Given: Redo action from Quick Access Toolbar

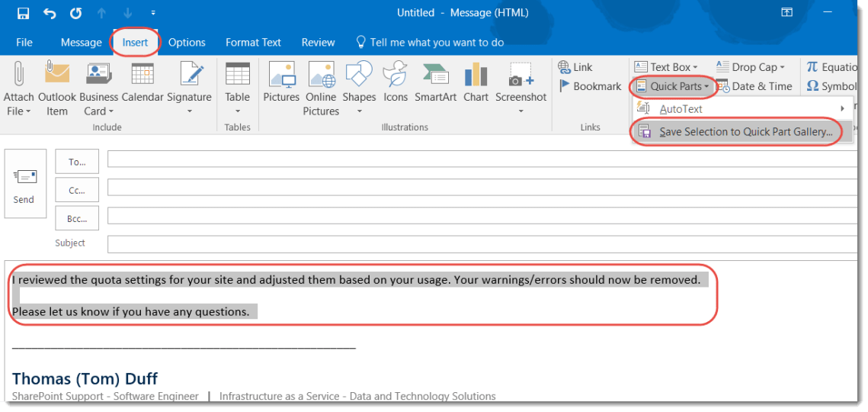Looking at the screenshot, I should [76, 13].
